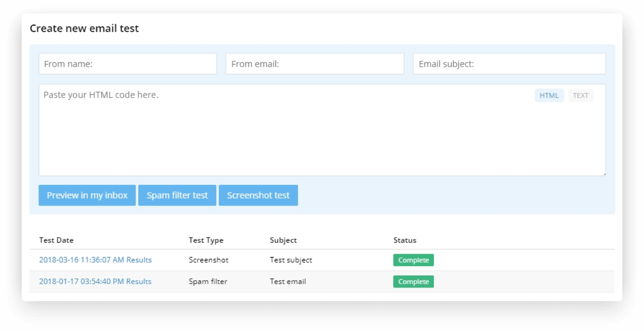Click the Status column header
The image size is (644, 331).
[405, 240]
